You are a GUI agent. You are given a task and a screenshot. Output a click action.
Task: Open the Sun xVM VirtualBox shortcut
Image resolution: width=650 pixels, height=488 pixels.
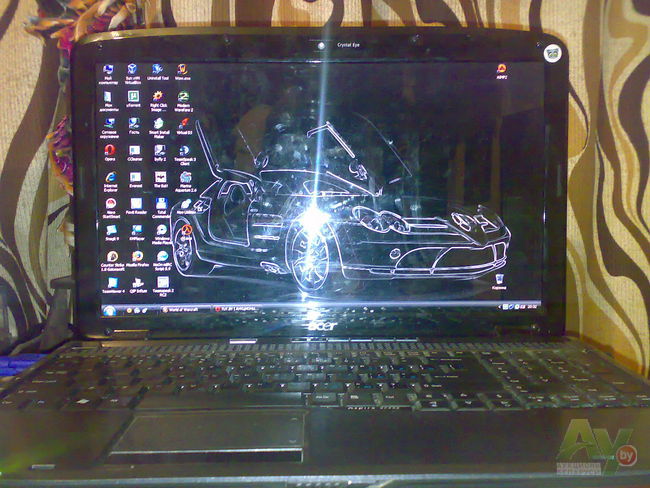[133, 70]
